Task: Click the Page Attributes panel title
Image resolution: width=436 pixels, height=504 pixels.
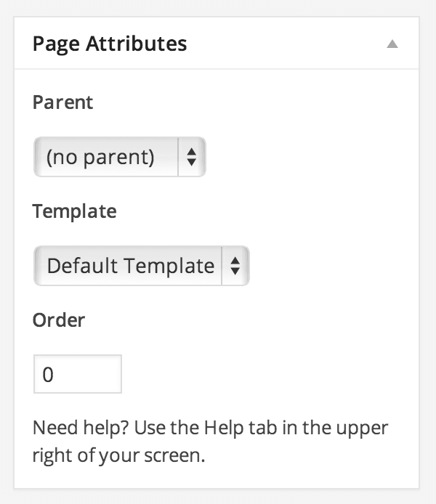Action: tap(110, 44)
